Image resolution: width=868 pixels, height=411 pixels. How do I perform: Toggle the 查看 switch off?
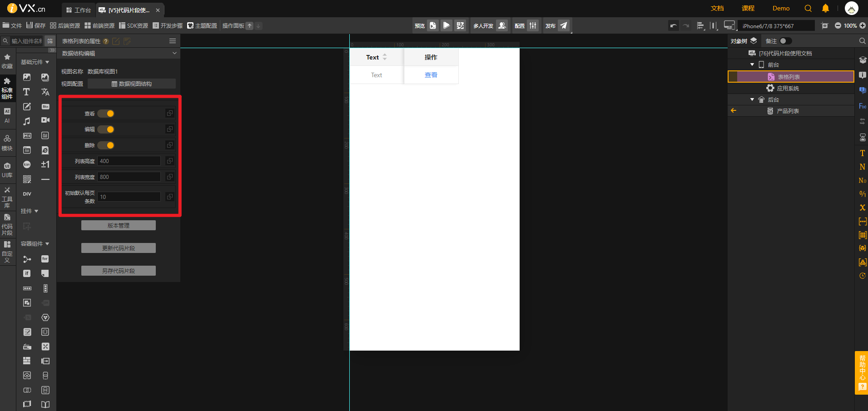coord(106,114)
